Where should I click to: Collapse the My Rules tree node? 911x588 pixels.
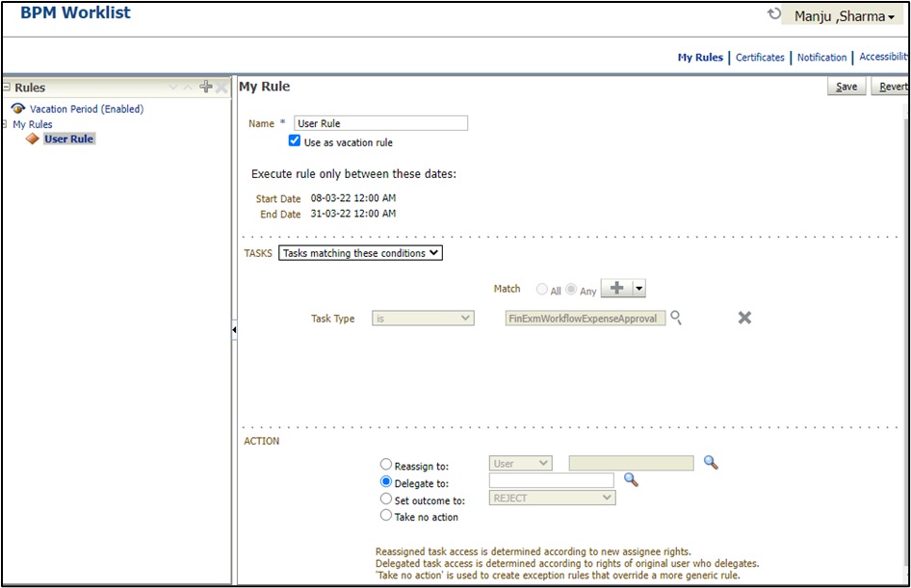pyautogui.click(x=5, y=124)
